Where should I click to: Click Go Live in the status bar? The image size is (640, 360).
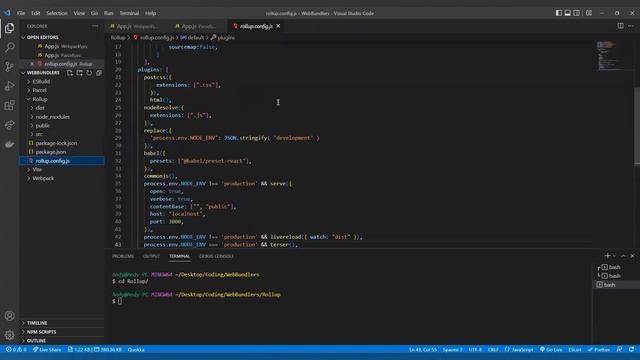tap(551, 350)
